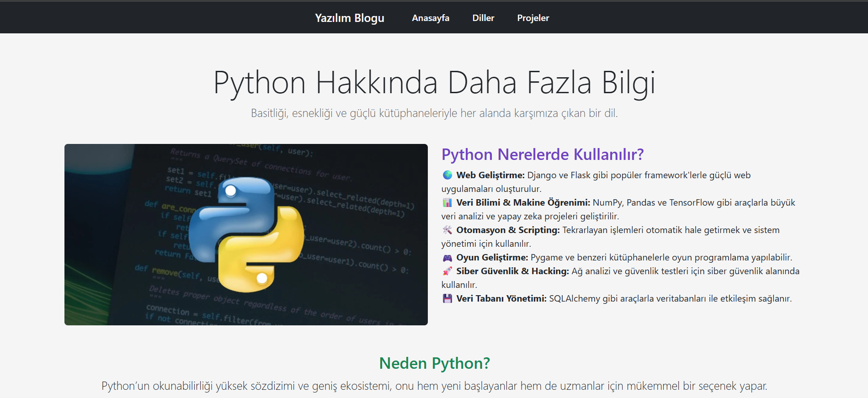Viewport: 868px width, 398px height.
Task: Click the heading 'Python Hakkında Daha Fazla Bilgi'
Action: click(434, 83)
